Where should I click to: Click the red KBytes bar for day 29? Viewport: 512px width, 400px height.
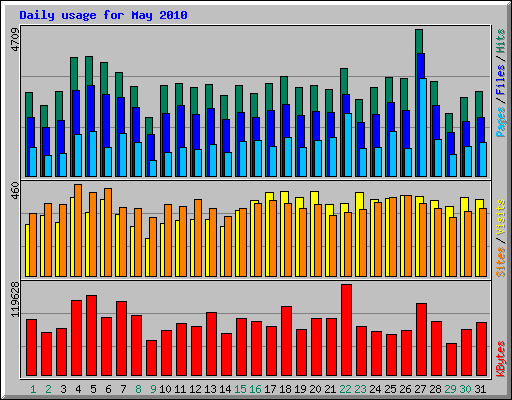click(451, 359)
